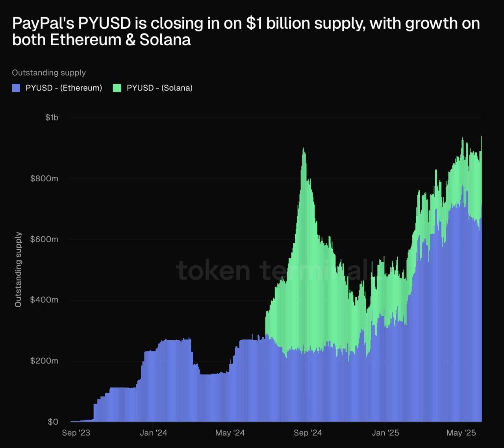Click the Outstanding supply subtitle text
504x448 pixels.
click(49, 72)
